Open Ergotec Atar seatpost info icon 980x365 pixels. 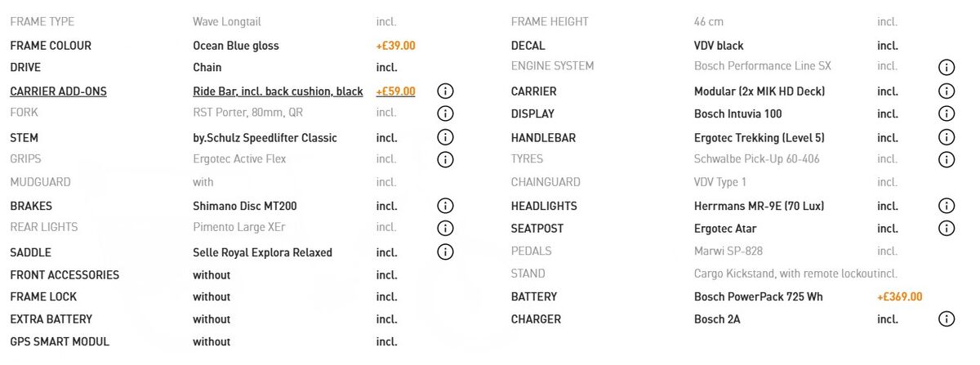(947, 228)
